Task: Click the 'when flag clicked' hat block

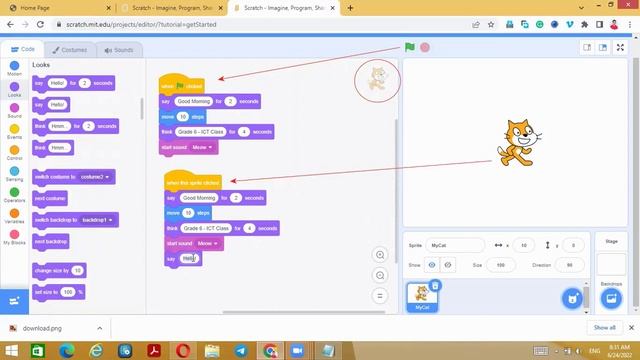Action: (x=182, y=84)
